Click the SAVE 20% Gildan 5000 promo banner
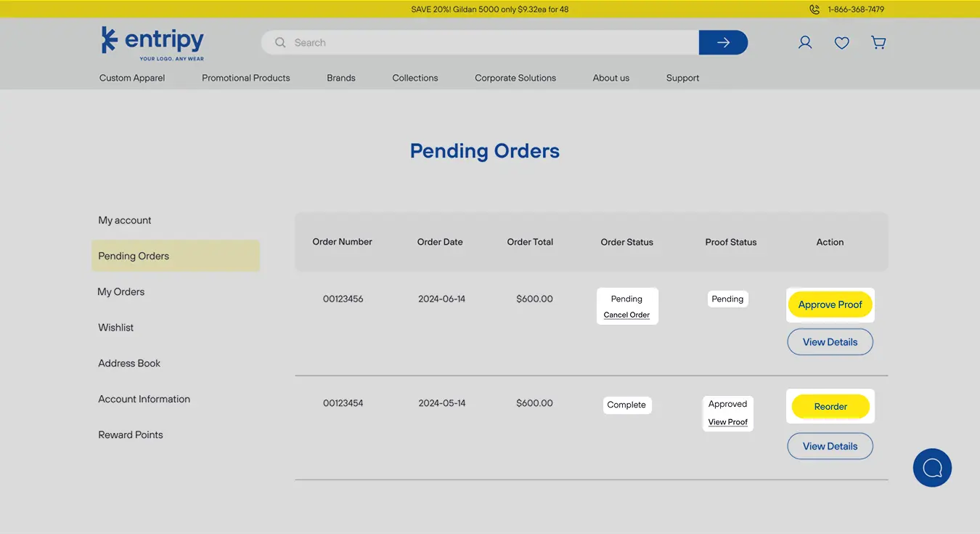Screen dimensions: 980x534 [x=490, y=9]
